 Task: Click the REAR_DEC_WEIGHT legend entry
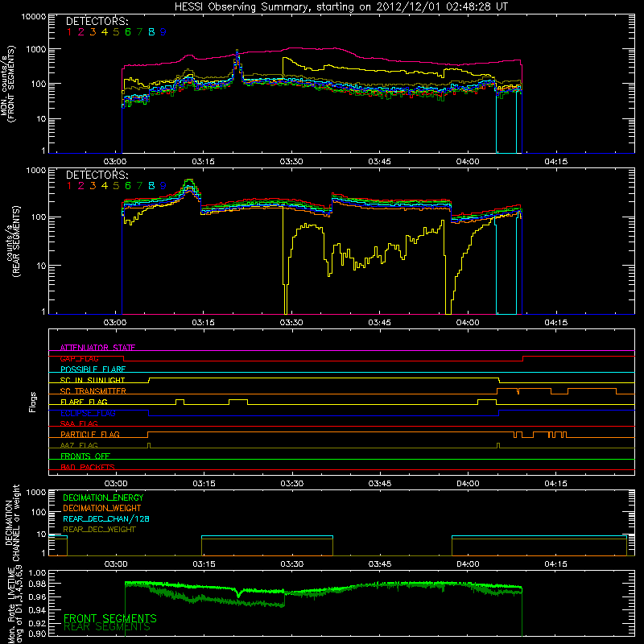tap(99, 530)
